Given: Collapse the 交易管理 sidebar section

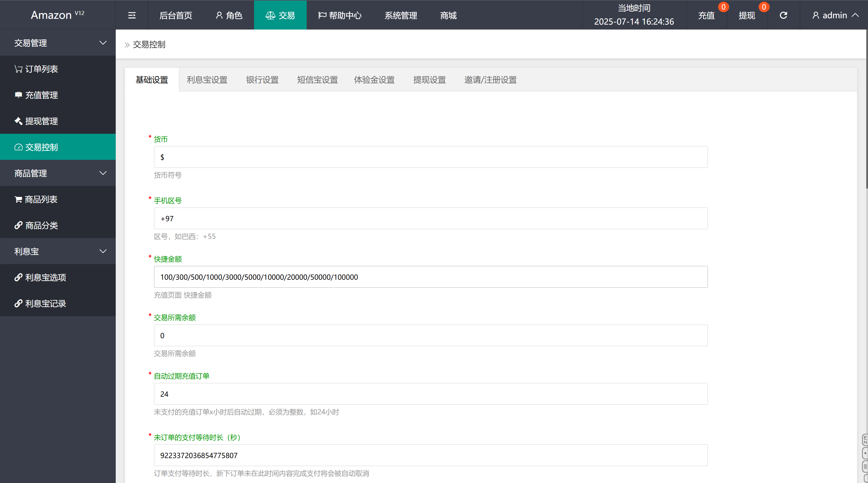Looking at the screenshot, I should (103, 43).
